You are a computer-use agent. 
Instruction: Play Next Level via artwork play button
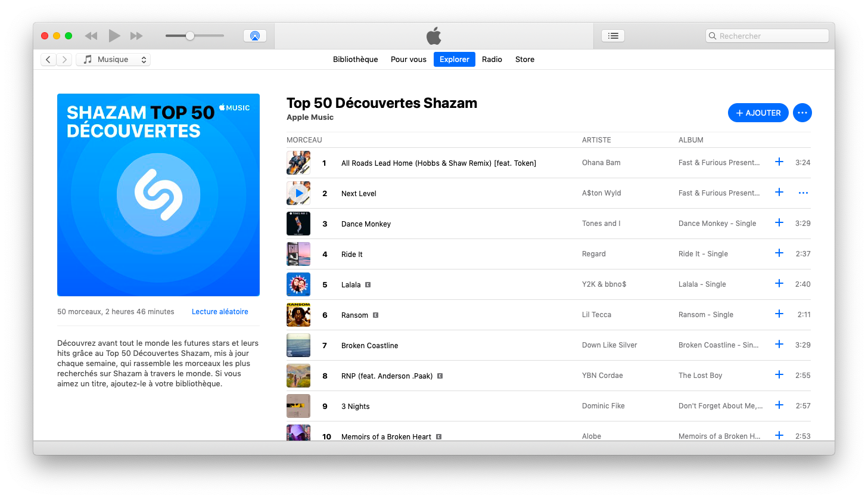(x=298, y=193)
